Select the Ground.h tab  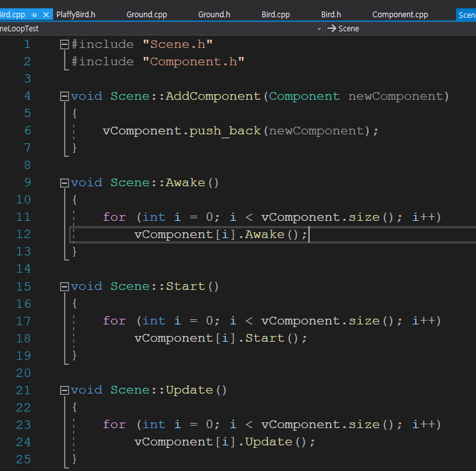point(214,15)
